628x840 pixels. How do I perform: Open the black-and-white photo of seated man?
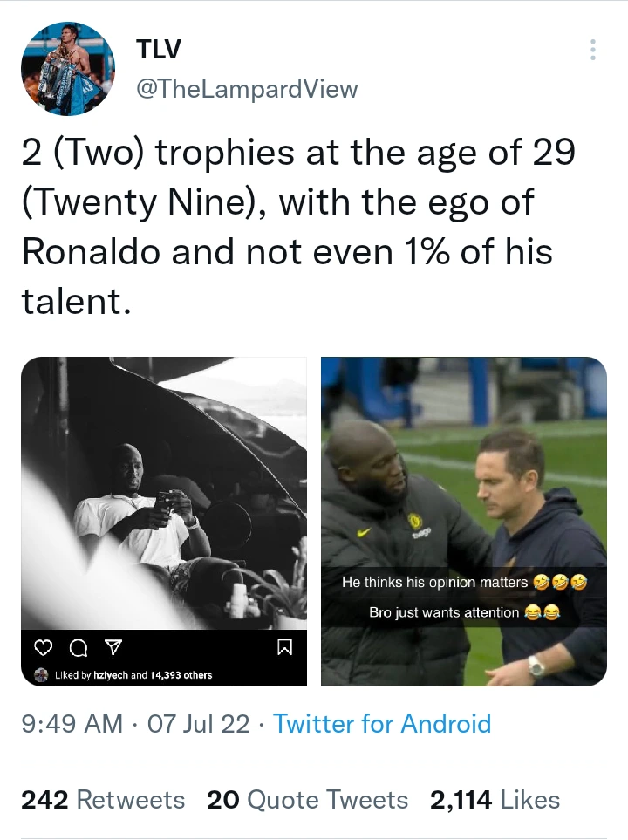[164, 493]
